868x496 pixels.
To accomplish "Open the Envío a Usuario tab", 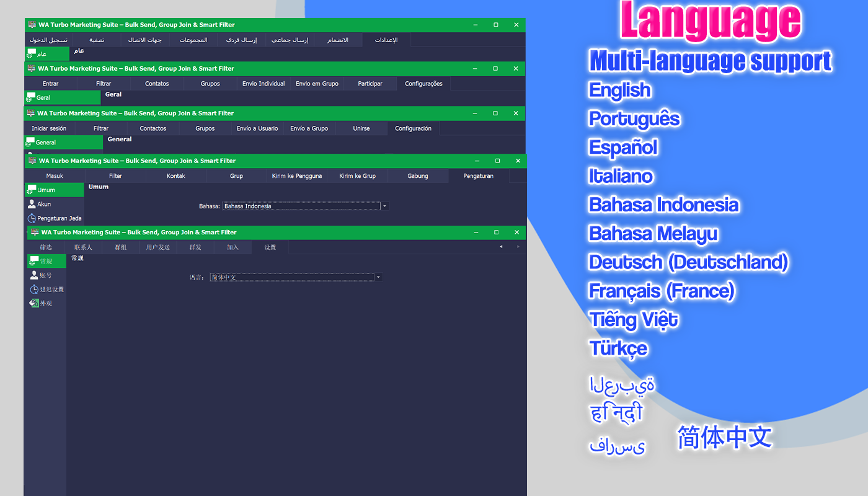I will [257, 128].
